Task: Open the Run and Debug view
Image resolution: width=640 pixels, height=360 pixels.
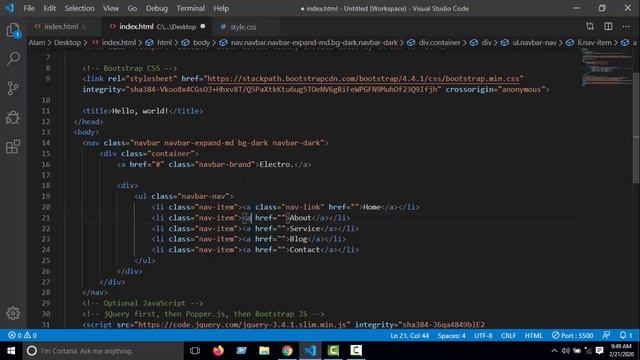Action: tap(13, 118)
